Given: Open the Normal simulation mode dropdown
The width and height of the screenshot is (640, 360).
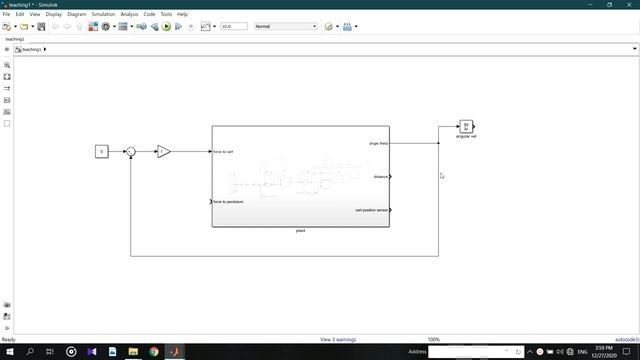Looking at the screenshot, I should (285, 26).
